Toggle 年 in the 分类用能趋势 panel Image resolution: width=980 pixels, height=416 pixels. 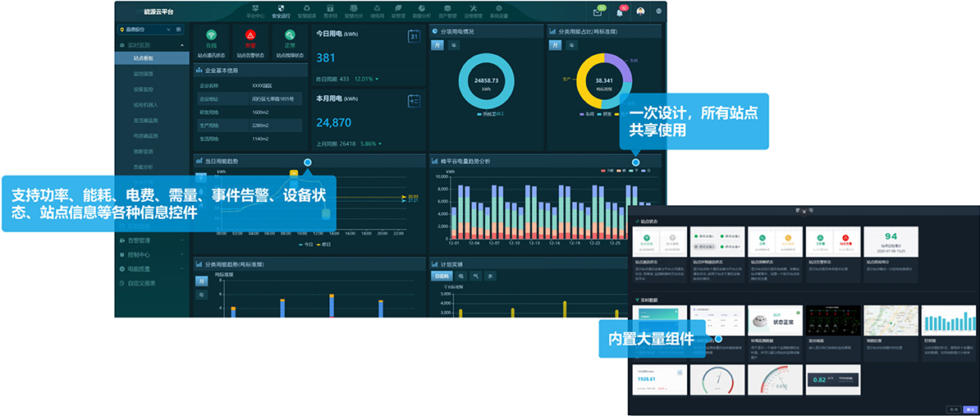[x=201, y=295]
